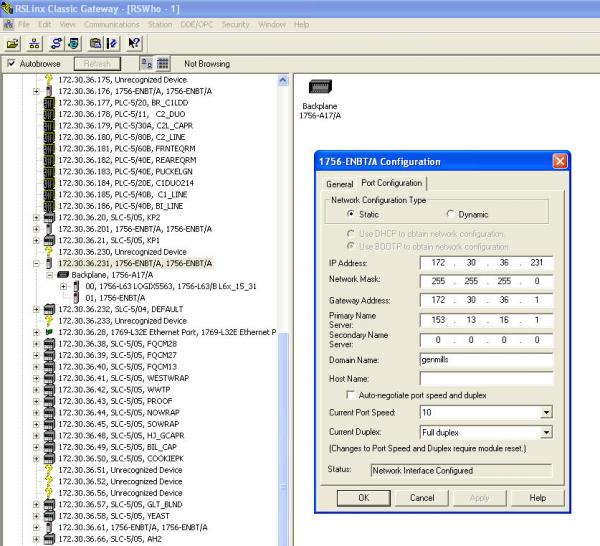Screen dimensions: 600x546
Task: Expand the 172.30.36.20 SLC-5/05 KP2 node
Action: (36, 218)
